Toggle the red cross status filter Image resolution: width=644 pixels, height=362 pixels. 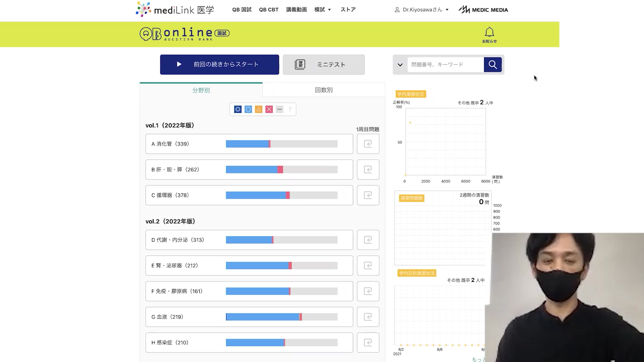269,109
